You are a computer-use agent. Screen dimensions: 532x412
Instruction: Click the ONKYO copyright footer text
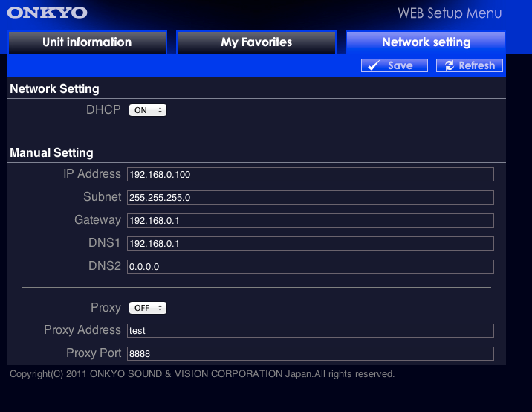point(201,374)
